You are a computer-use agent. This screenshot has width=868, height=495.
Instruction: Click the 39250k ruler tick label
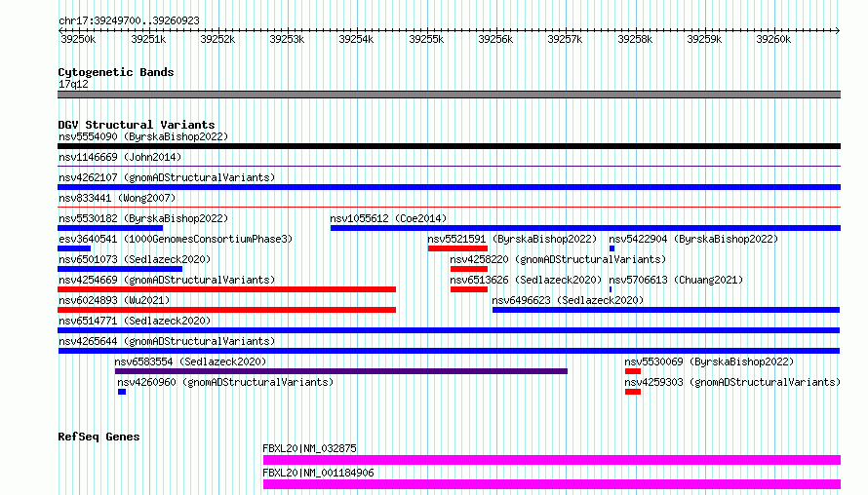pos(78,39)
